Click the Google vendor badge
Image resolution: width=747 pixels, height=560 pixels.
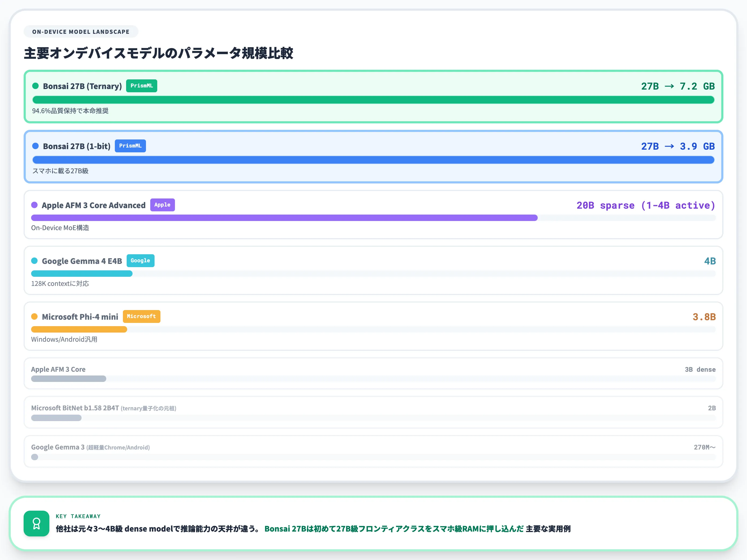(141, 261)
